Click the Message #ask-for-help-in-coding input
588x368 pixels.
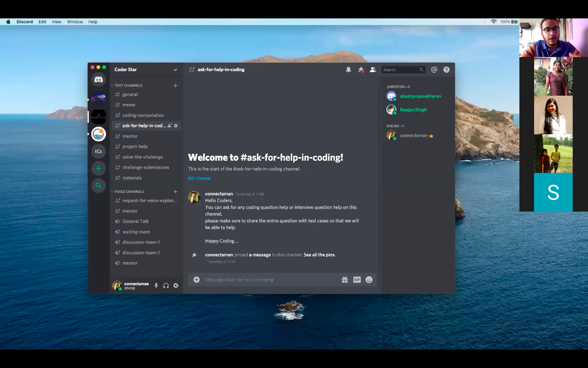271,280
